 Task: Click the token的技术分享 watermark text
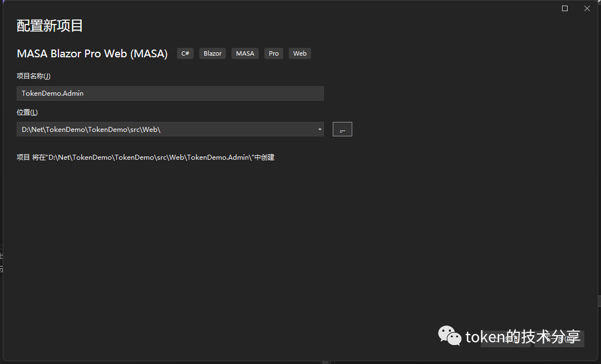(x=523, y=337)
